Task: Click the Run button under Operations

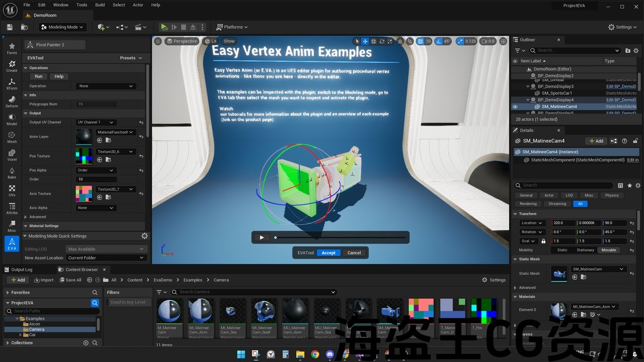Action: click(39, 76)
